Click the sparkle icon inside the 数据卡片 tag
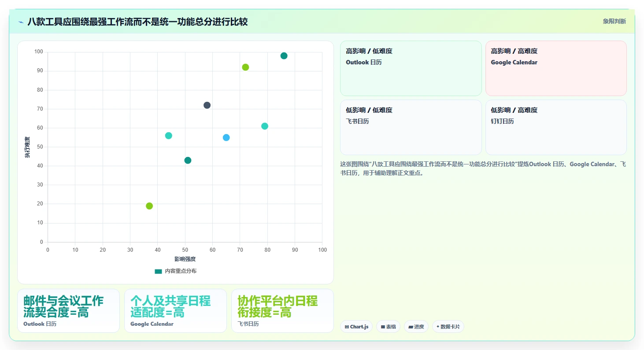644x350 pixels. tap(438, 327)
